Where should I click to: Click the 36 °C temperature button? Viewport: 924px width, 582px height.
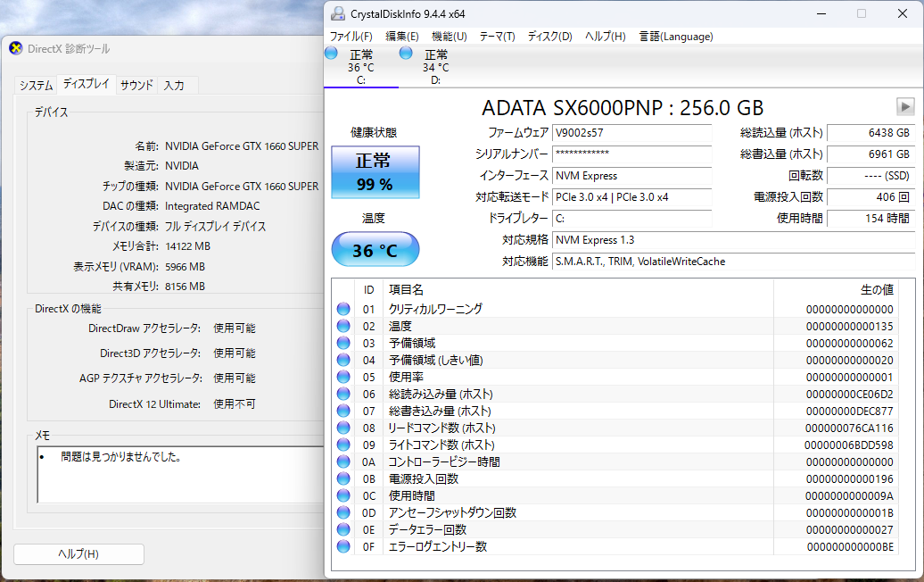tap(375, 249)
